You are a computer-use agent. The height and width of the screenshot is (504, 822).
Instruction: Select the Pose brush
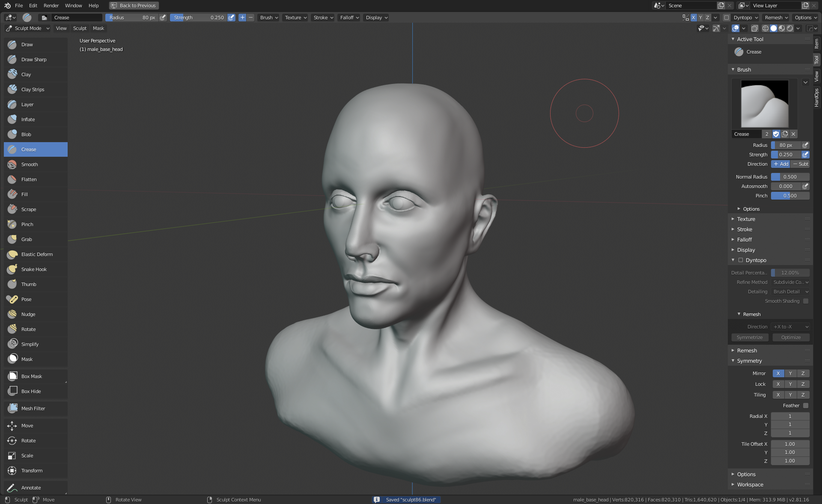pos(26,299)
